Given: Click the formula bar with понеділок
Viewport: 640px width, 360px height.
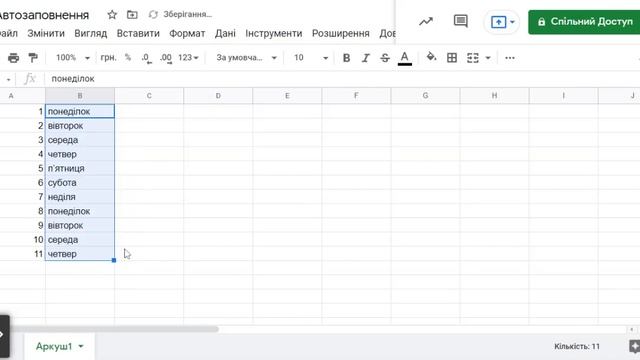Looking at the screenshot, I should pyautogui.click(x=343, y=79).
